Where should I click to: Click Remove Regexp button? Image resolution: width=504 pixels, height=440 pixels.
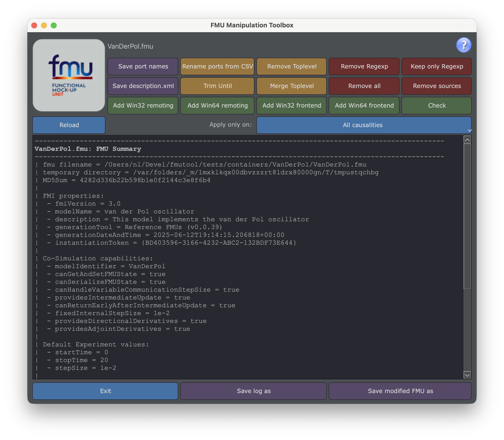coord(364,66)
